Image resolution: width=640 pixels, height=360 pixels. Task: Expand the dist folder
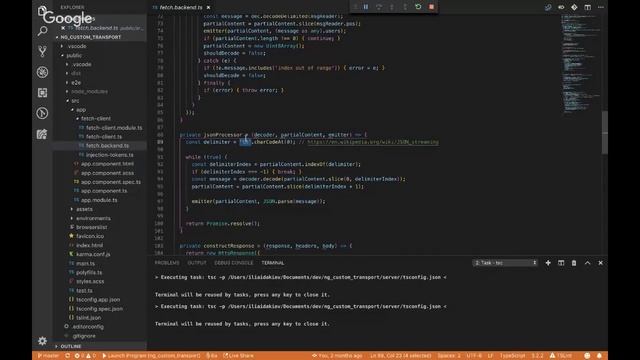tap(76, 73)
